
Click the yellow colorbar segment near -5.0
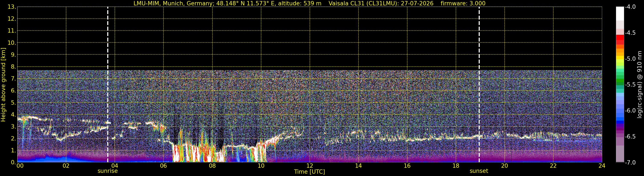[x=620, y=58]
